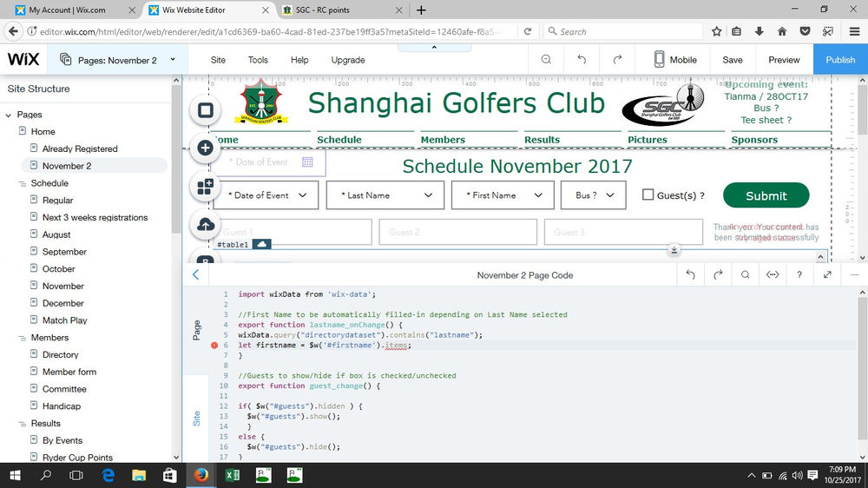Collapse the Schedule group in Site Structure
868x488 pixels.
23,183
